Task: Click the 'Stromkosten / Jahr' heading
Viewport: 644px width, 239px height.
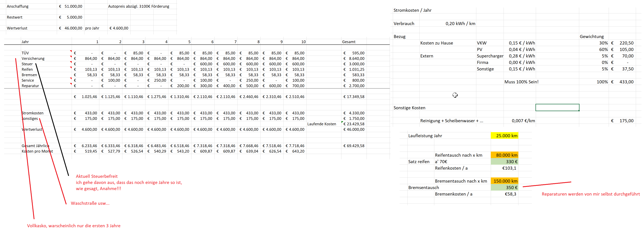Action: pyautogui.click(x=412, y=10)
